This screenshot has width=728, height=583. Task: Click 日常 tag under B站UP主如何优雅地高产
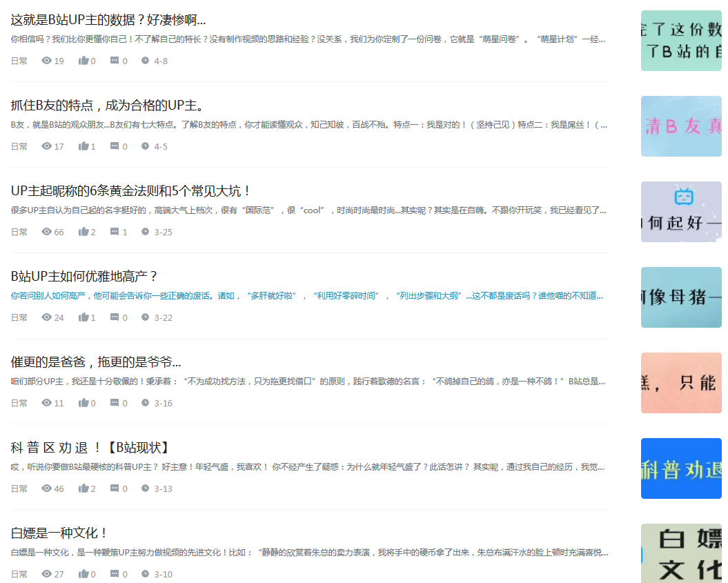click(x=19, y=317)
